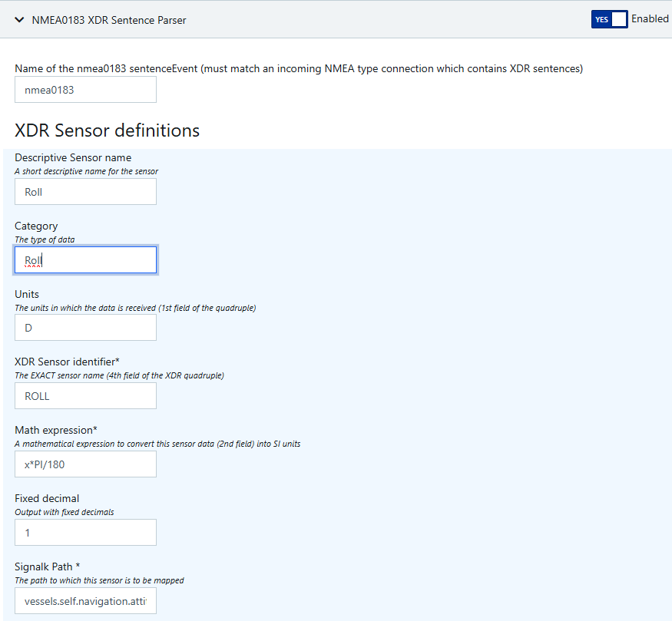Click the XDR Sensor definitions heading
Image resolution: width=672 pixels, height=621 pixels.
[x=107, y=130]
